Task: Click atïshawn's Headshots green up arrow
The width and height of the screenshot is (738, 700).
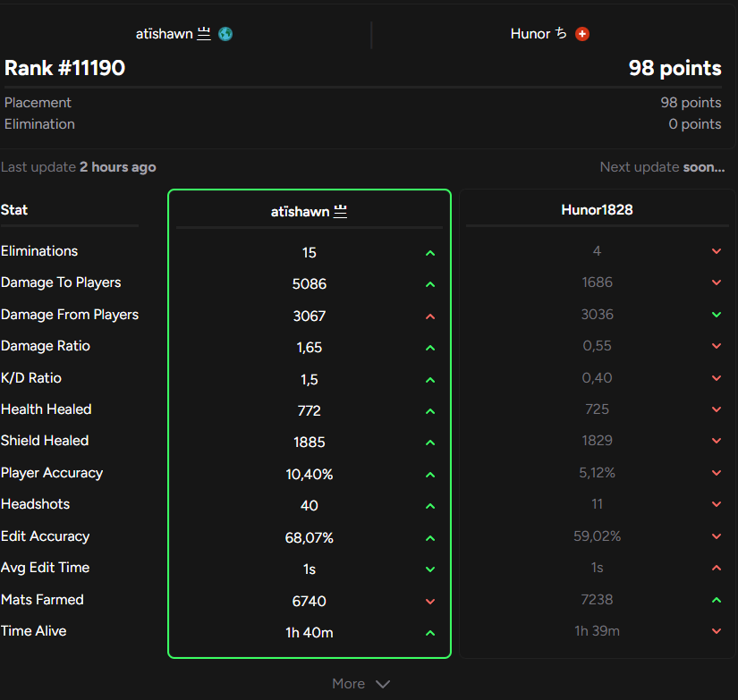Action: coord(430,506)
